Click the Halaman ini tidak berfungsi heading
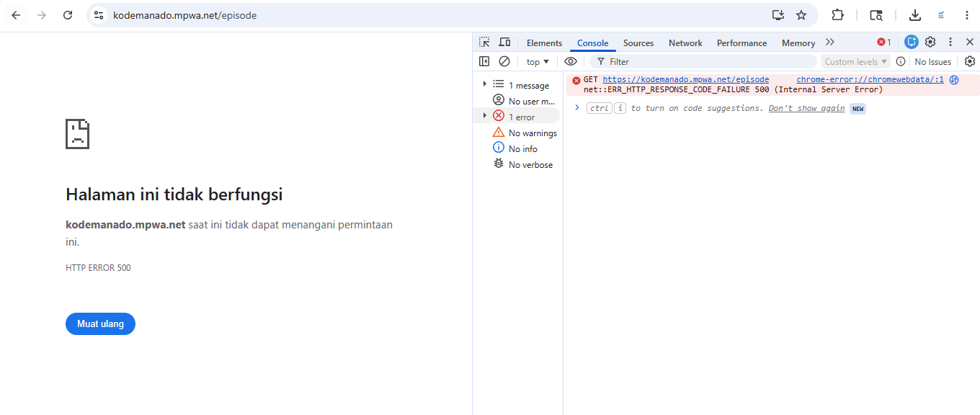This screenshot has height=415, width=980. [x=174, y=195]
